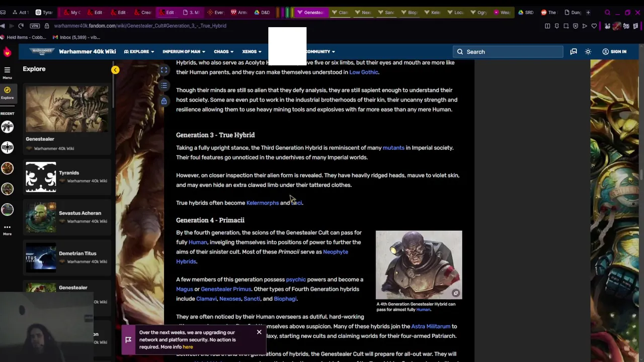Open the wiki discussions chat icon
The height and width of the screenshot is (362, 644).
(574, 52)
